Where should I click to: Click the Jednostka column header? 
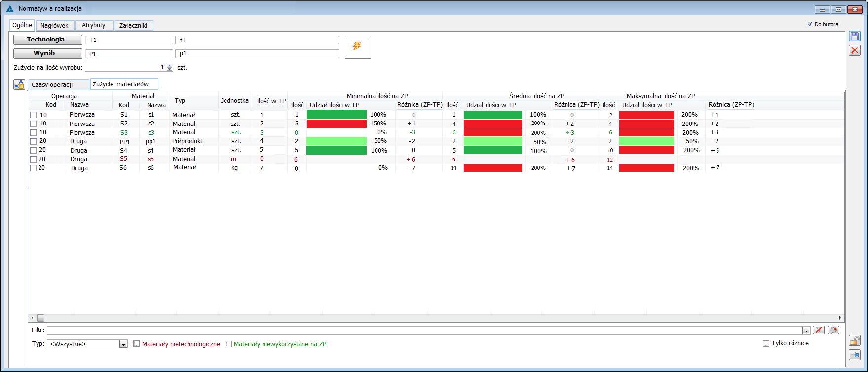235,100
